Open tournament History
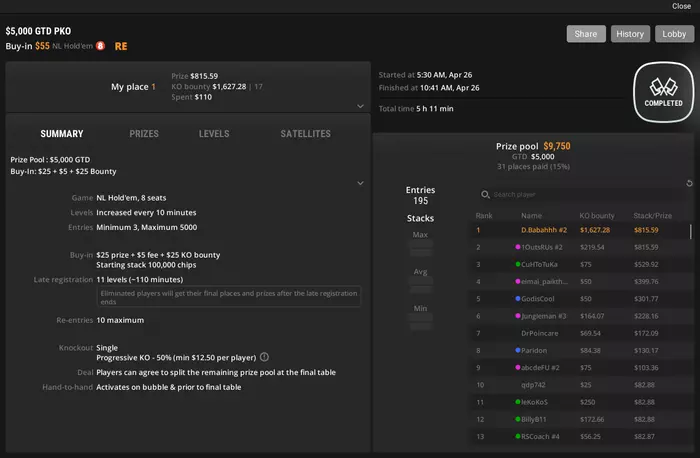Viewport: 700px width, 458px height. point(630,34)
